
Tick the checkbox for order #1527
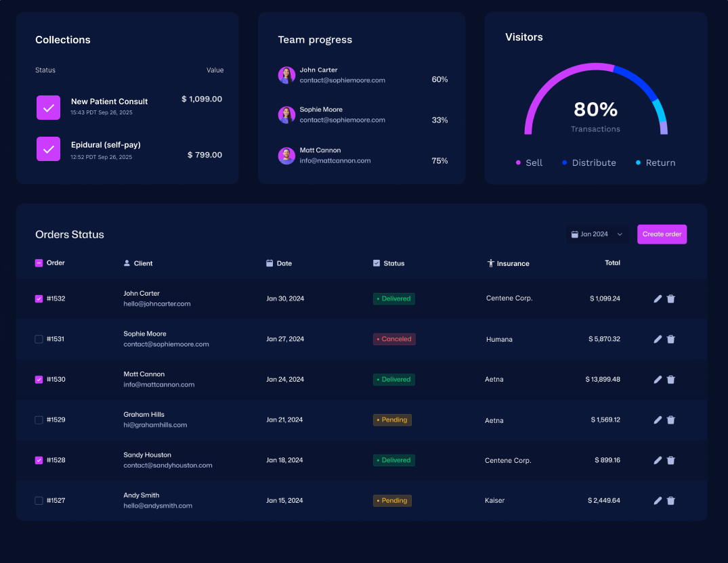(39, 501)
